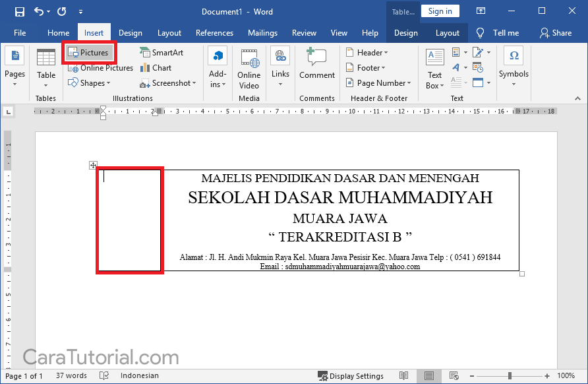The width and height of the screenshot is (588, 384).
Task: Switch to Read Mode view
Action: pyautogui.click(x=403, y=375)
